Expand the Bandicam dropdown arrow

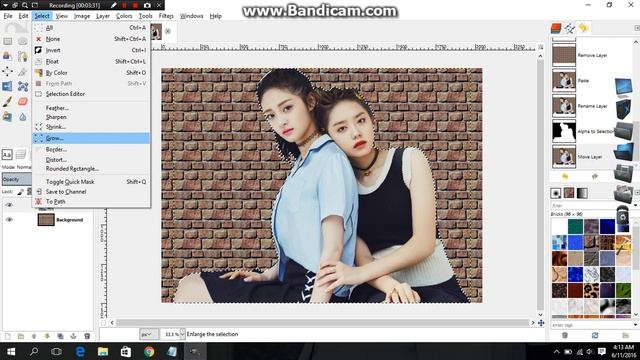5,5
